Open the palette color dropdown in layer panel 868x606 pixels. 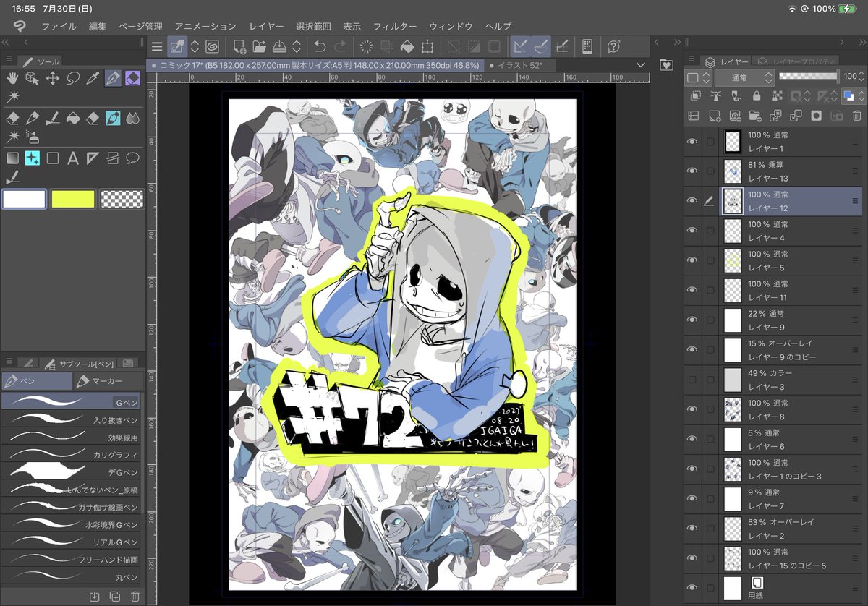(x=699, y=77)
